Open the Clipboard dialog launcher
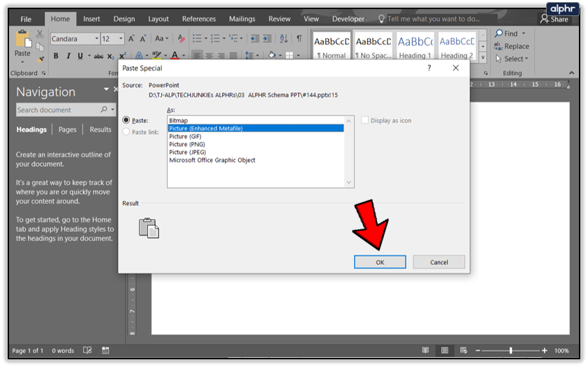The image size is (588, 367). 43,73
